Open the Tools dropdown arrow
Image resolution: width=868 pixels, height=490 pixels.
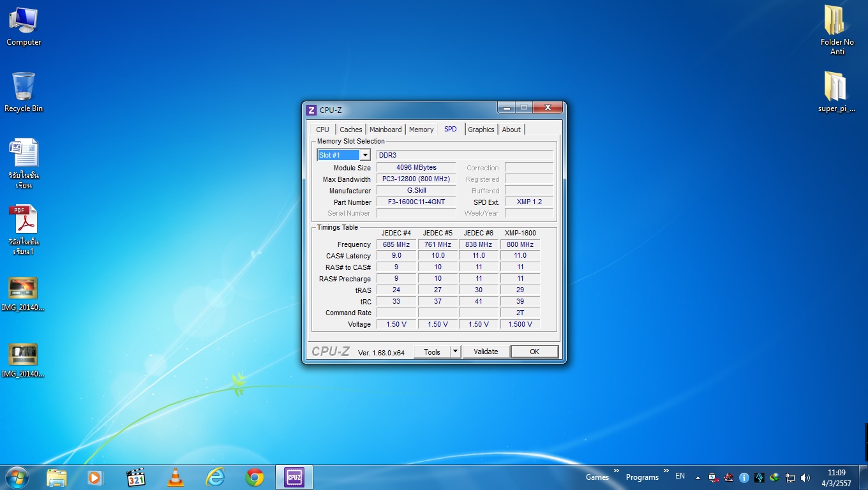pyautogui.click(x=455, y=352)
